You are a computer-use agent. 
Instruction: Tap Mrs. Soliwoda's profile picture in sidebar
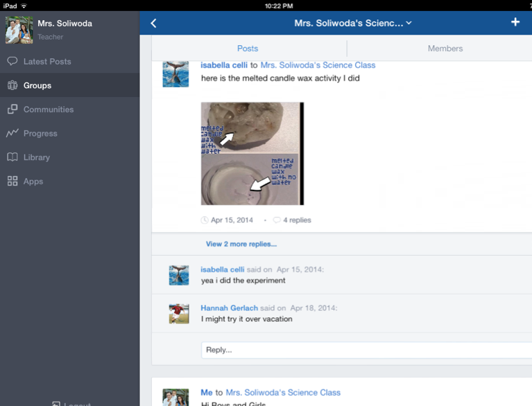(x=19, y=30)
